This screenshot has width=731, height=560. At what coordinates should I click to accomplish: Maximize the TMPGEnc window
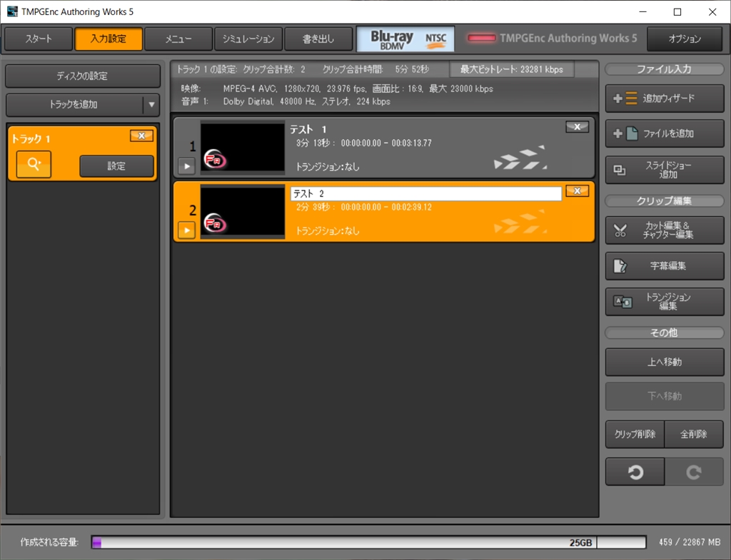[x=677, y=11]
